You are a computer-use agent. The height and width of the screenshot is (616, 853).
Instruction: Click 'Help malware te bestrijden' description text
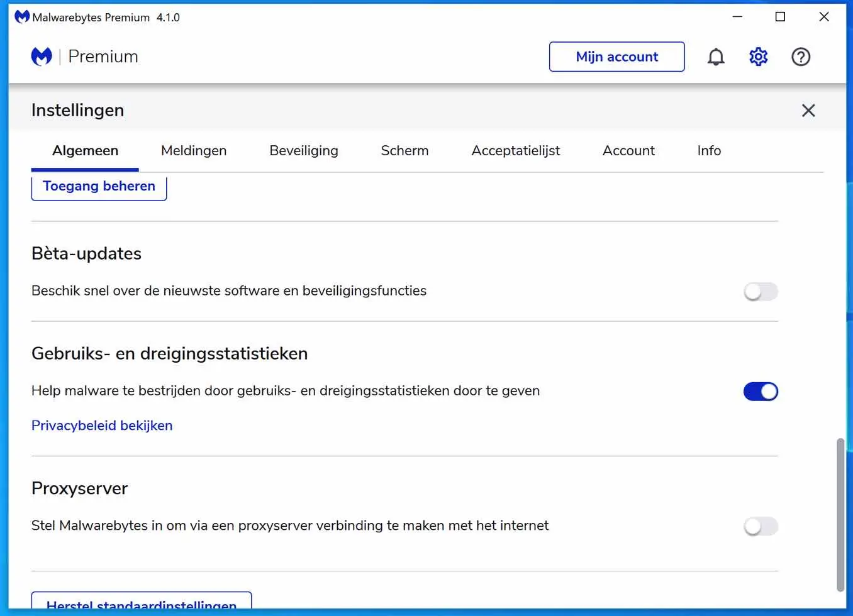286,390
